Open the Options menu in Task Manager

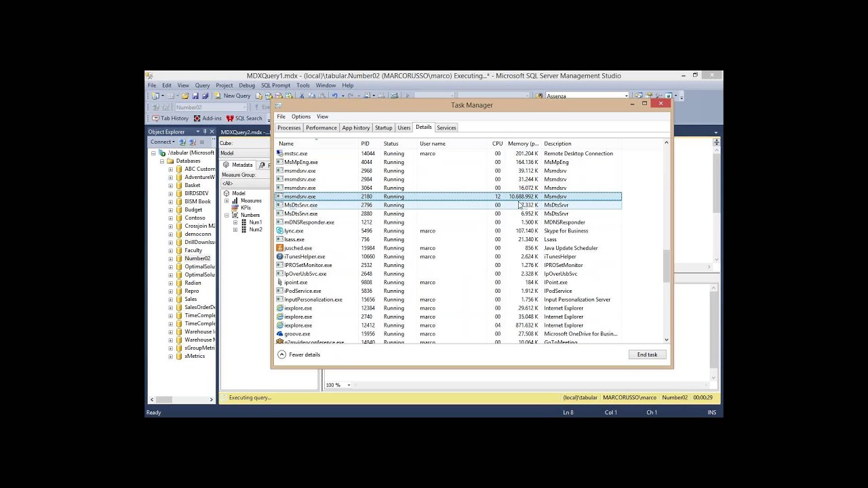coord(301,117)
